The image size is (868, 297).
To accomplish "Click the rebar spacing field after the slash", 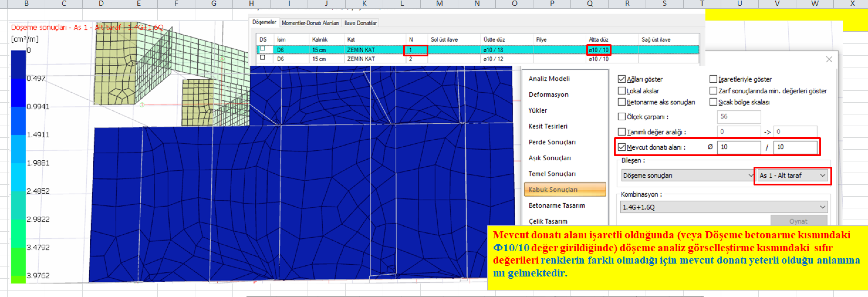I will click(x=795, y=147).
